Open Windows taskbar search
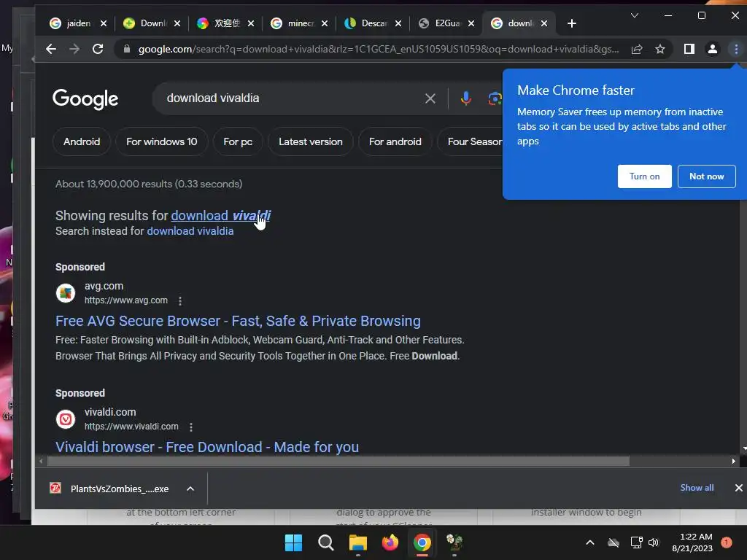This screenshot has width=747, height=560. [x=326, y=542]
